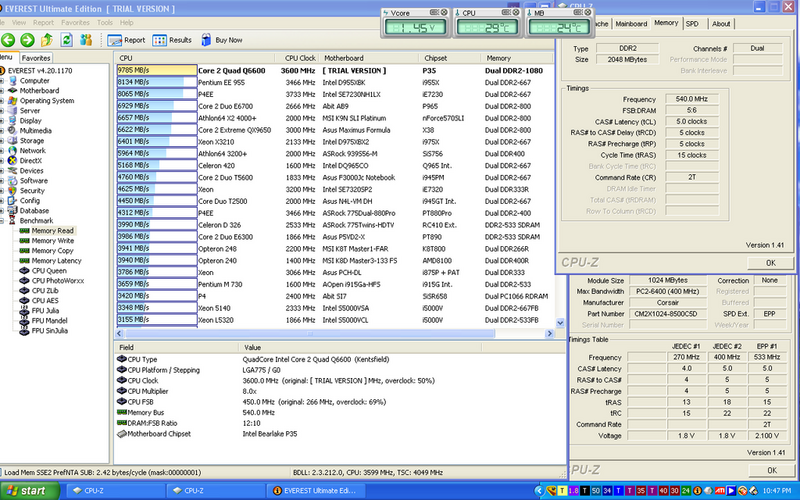The height and width of the screenshot is (500, 800).
Task: Sort by CPU Clock column header
Action: coord(300,58)
